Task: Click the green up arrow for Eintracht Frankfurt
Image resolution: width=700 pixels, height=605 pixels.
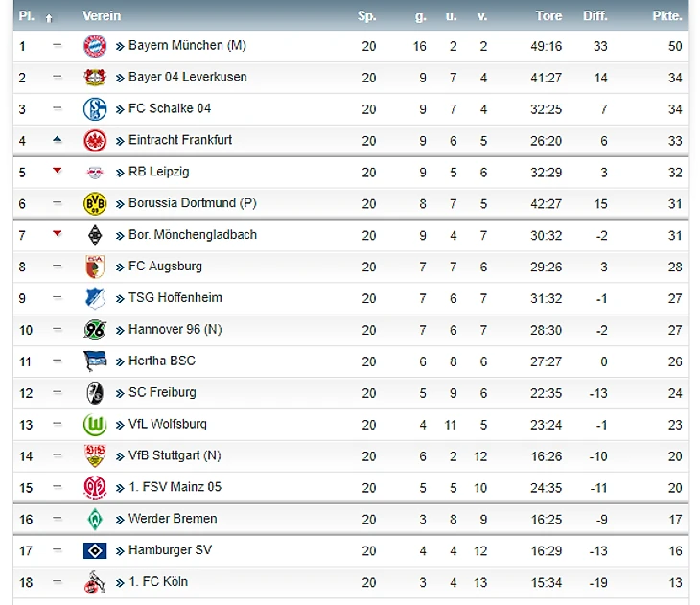Action: point(57,139)
